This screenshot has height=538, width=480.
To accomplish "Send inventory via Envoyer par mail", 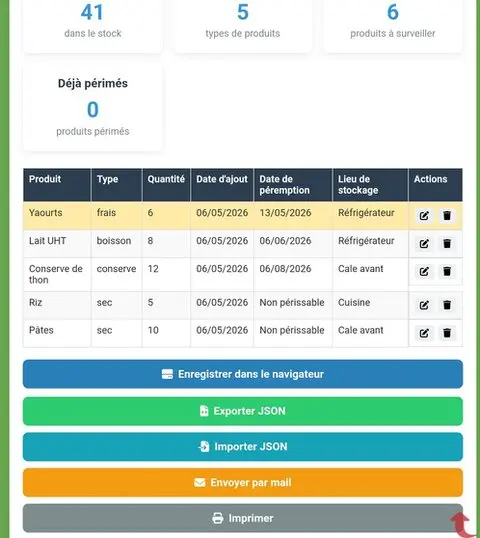I will 243,482.
